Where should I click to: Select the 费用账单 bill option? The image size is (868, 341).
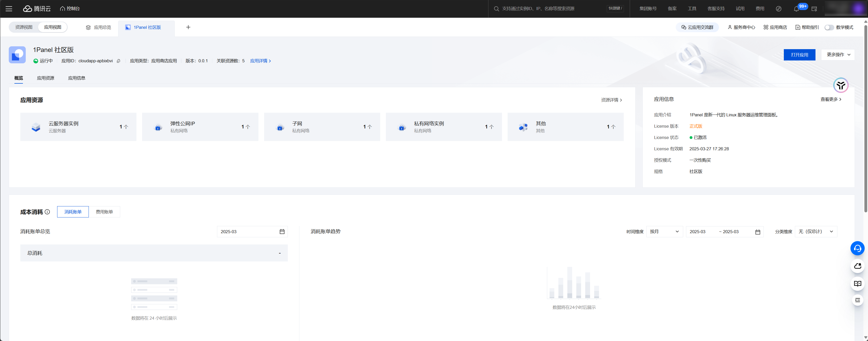[x=104, y=212]
